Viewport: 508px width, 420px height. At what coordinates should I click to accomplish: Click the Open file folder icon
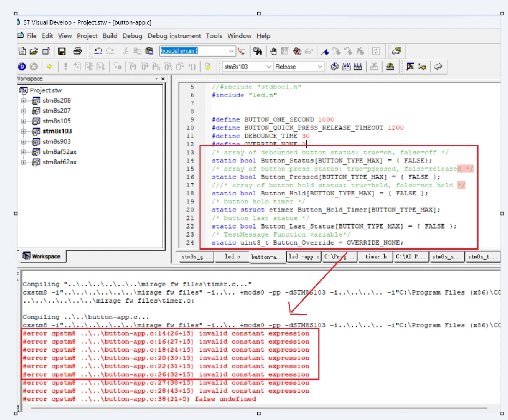coord(34,51)
